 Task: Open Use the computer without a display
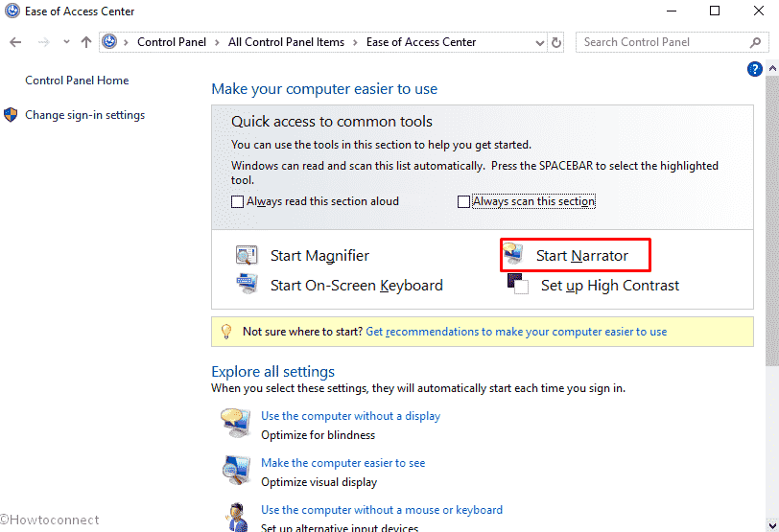(x=351, y=416)
